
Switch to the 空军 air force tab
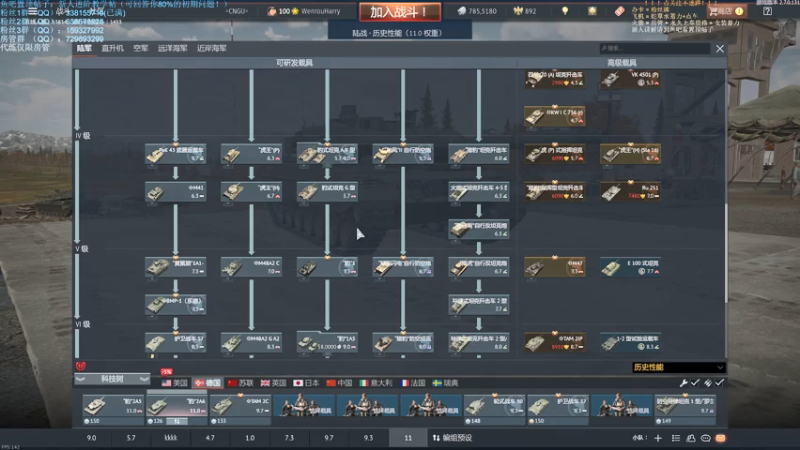(x=140, y=48)
